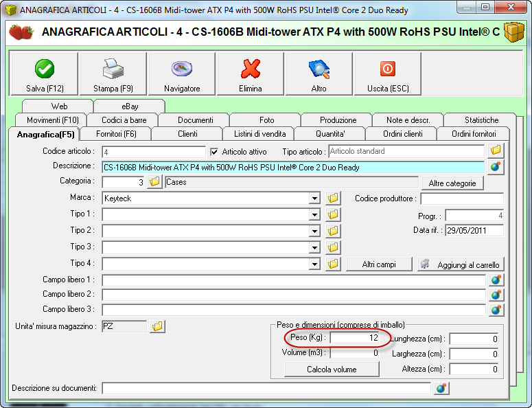
Task: Click the Campo libero 1 text field
Action: (x=294, y=280)
